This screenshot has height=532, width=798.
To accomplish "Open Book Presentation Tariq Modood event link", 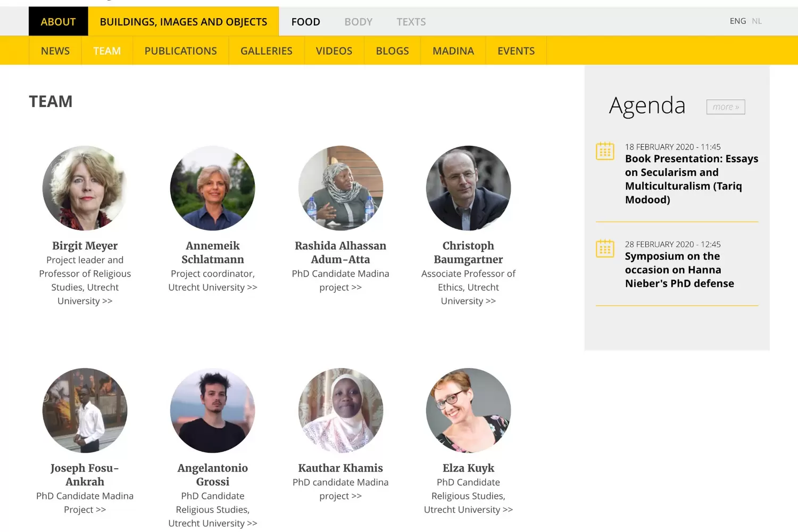I will click(x=692, y=179).
